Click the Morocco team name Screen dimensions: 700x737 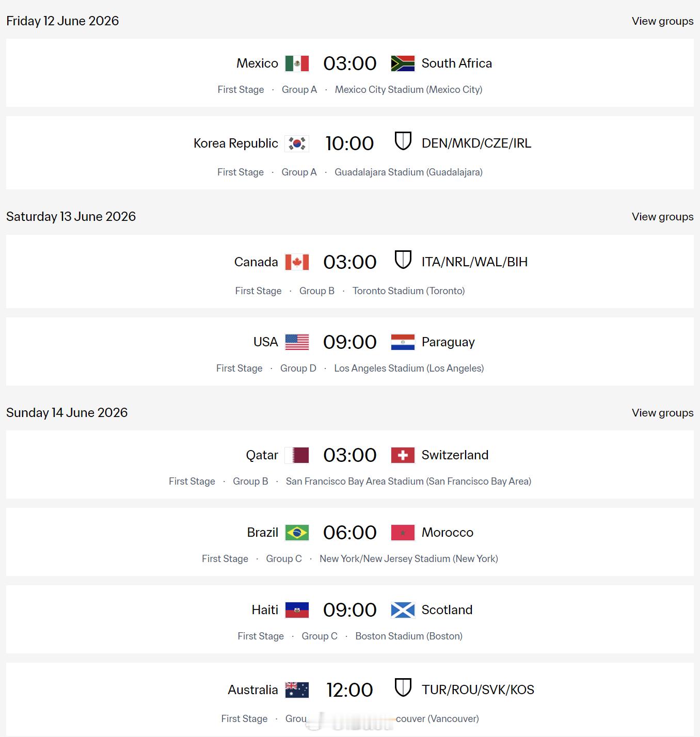coord(447,533)
